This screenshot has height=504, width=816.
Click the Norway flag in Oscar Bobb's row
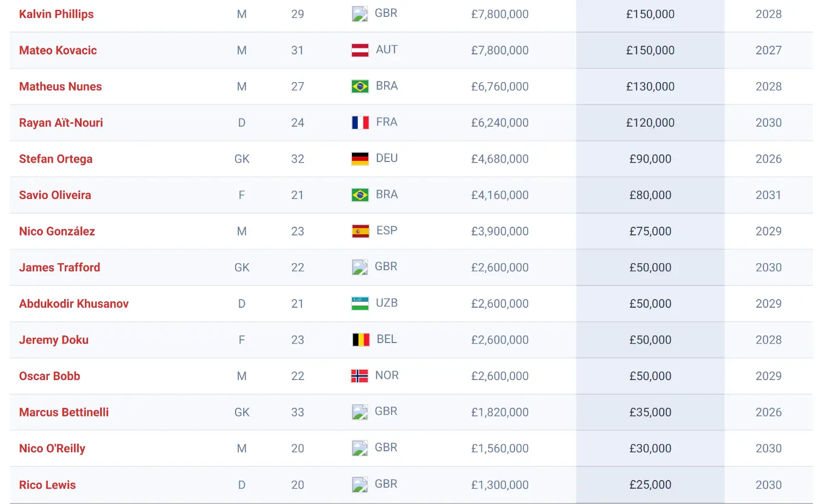(x=360, y=376)
